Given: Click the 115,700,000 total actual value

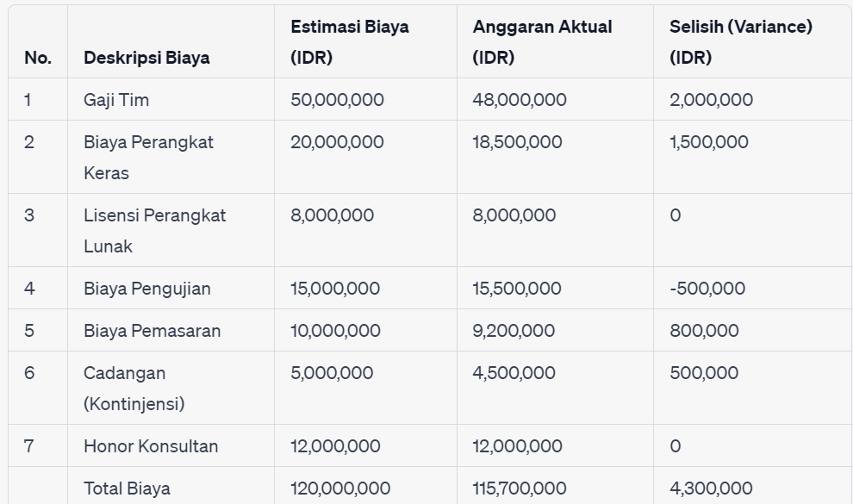Looking at the screenshot, I should click(x=519, y=488).
